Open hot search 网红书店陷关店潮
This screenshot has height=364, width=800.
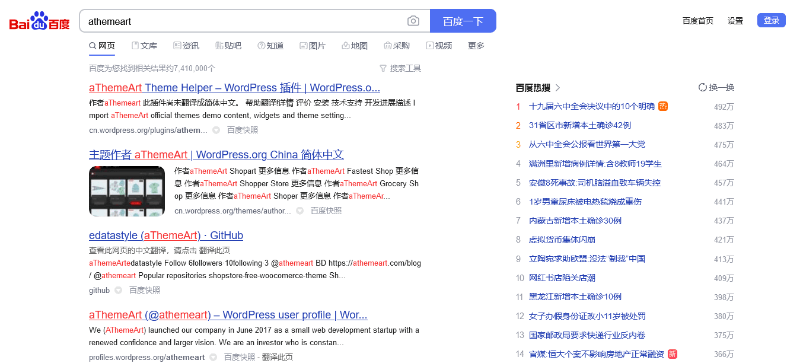pyautogui.click(x=562, y=278)
